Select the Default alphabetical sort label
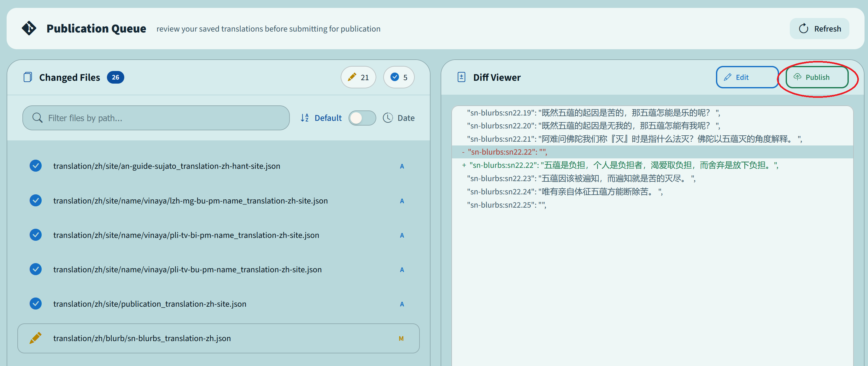 [x=328, y=118]
